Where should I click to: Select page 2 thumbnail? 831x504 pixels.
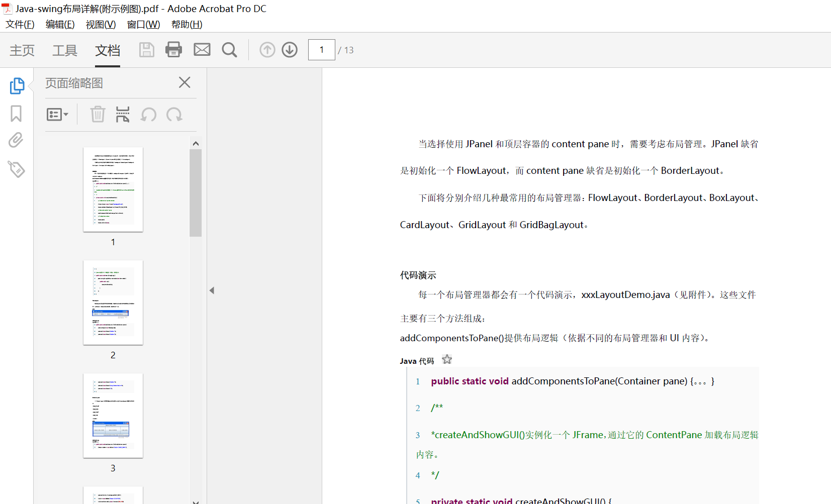tap(113, 303)
